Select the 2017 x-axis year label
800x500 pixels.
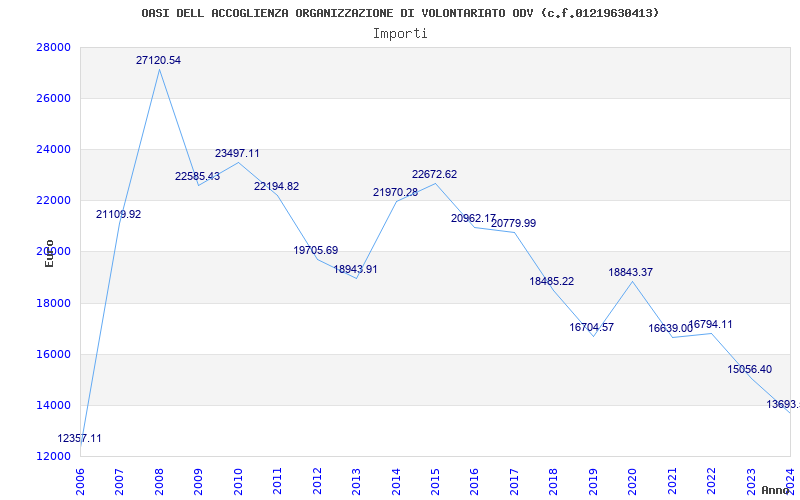click(514, 481)
